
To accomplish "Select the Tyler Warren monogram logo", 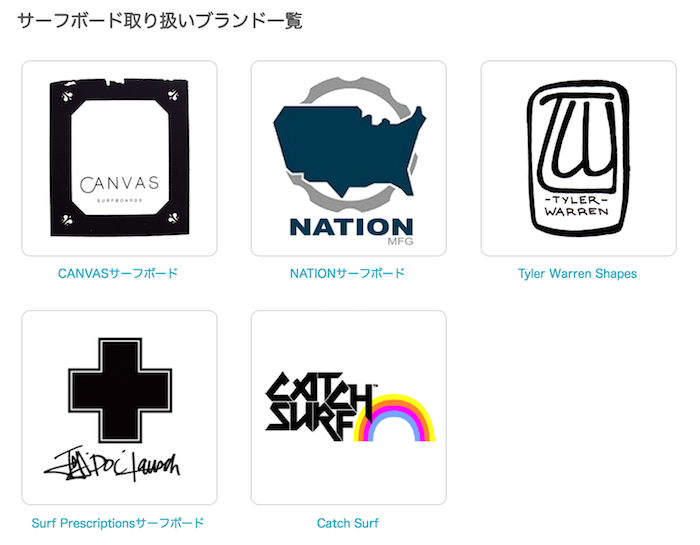I will point(579,158).
